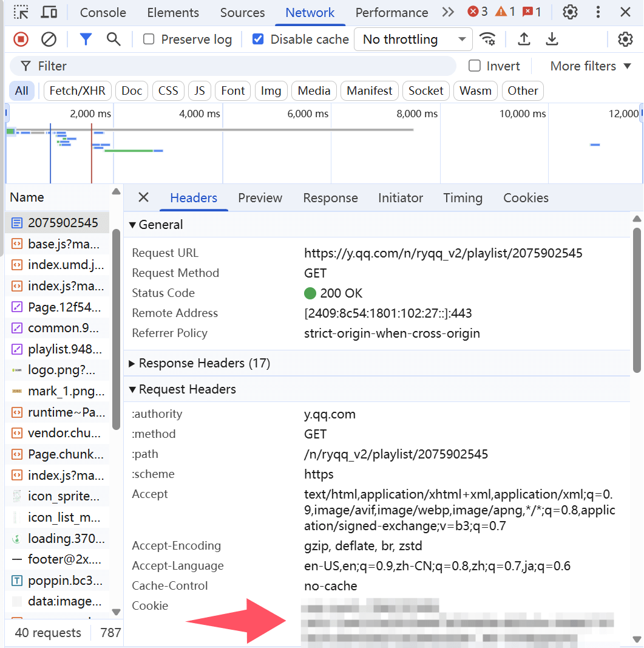Click the stop recording network log icon

(x=21, y=39)
